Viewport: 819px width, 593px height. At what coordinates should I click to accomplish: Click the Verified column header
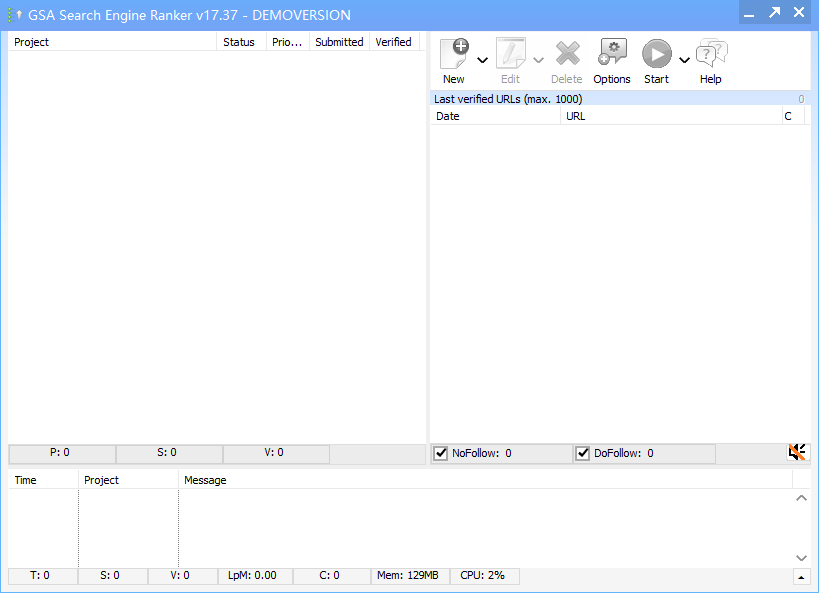(394, 42)
